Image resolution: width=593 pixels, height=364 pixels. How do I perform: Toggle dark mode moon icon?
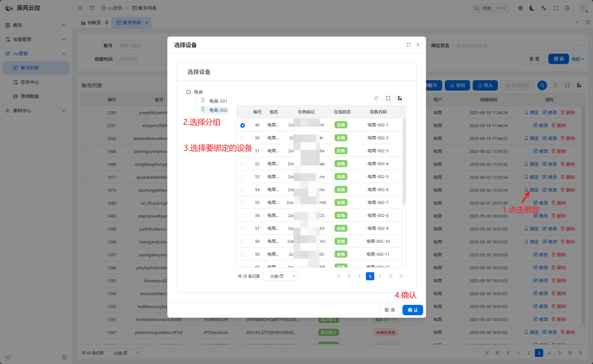point(532,8)
